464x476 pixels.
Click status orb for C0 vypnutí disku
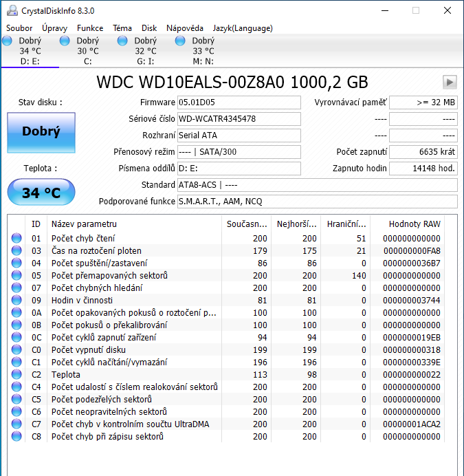click(16, 349)
